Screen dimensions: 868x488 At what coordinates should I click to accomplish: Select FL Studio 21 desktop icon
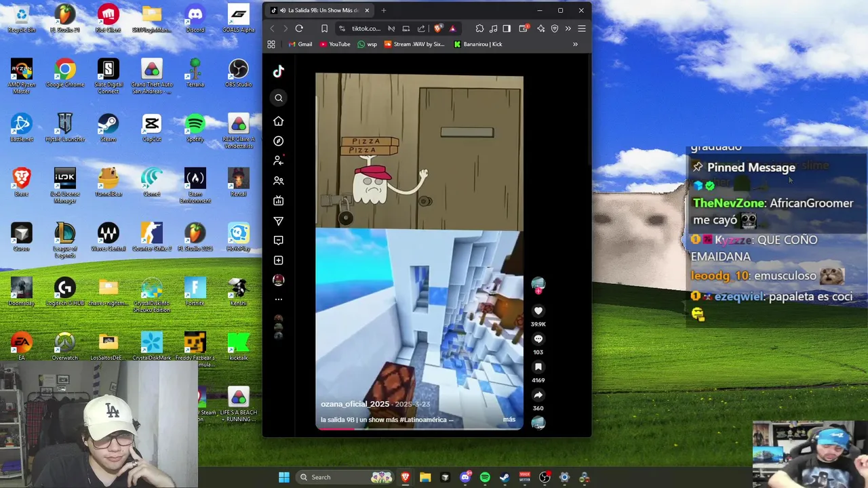click(65, 19)
